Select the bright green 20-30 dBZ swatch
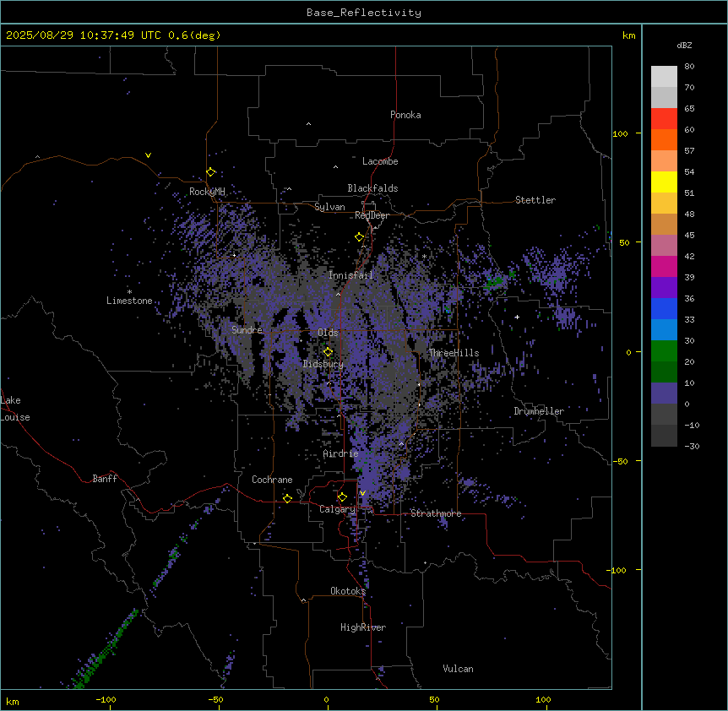Viewport: 728px width, 711px height. click(664, 351)
